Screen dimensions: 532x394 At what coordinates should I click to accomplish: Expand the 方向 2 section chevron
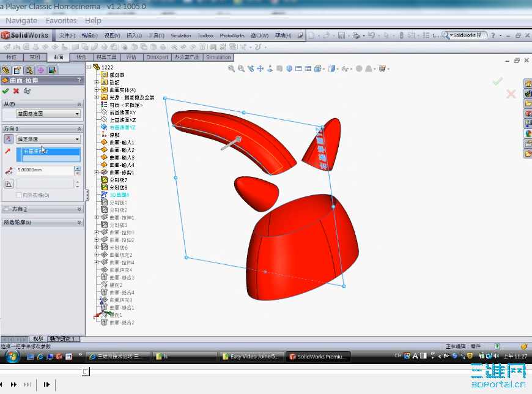point(79,209)
